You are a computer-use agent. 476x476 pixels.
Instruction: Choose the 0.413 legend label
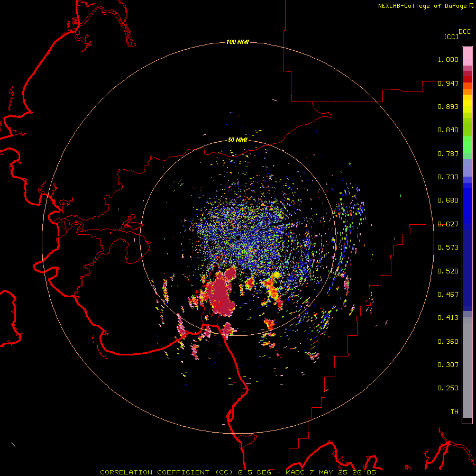click(448, 318)
